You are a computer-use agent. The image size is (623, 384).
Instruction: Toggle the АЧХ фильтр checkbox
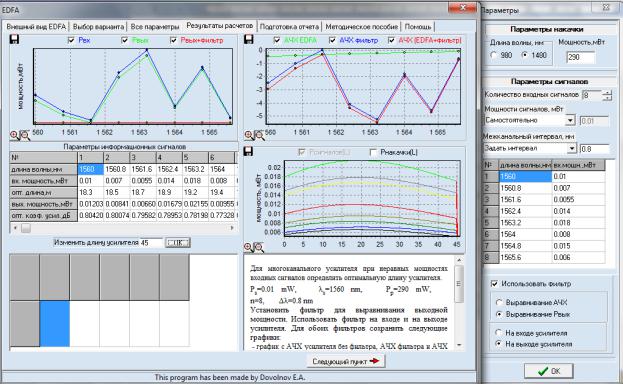click(x=333, y=40)
